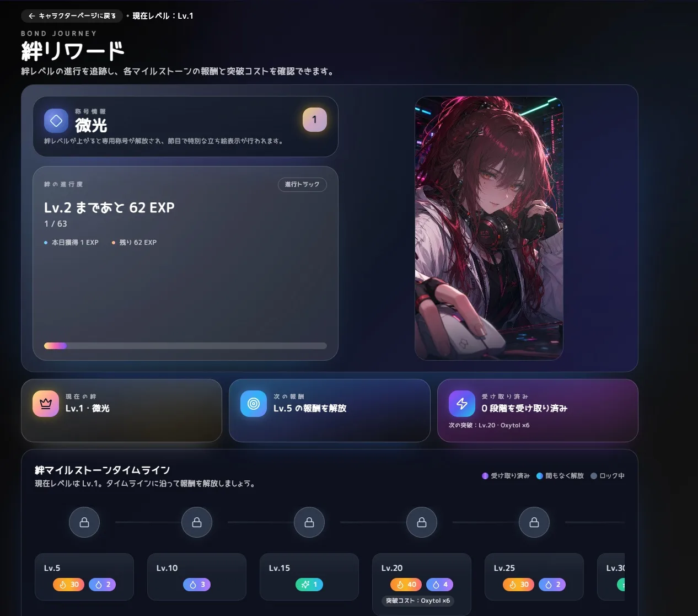Click the Lv.2 まであと 62 EXP heading
The height and width of the screenshot is (616, 698).
coord(109,208)
